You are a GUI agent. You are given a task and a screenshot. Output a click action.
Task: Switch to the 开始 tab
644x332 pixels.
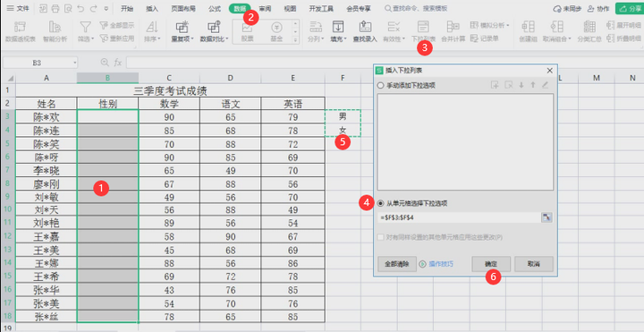[127, 8]
